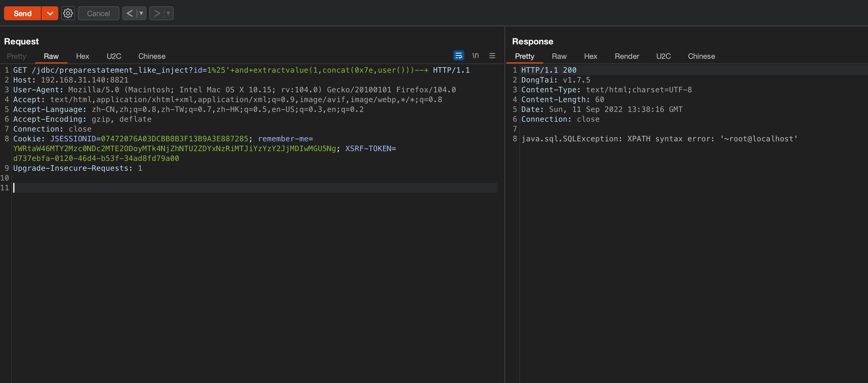This screenshot has height=383, width=868.
Task: Go back to previous request arrow
Action: click(129, 14)
